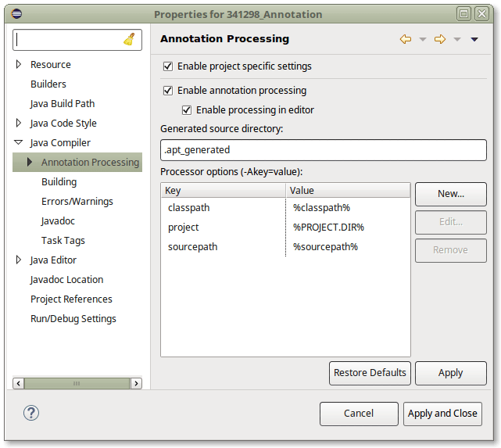The width and height of the screenshot is (501, 448).
Task: Open the forward history dropdown arrow
Action: [x=457, y=39]
